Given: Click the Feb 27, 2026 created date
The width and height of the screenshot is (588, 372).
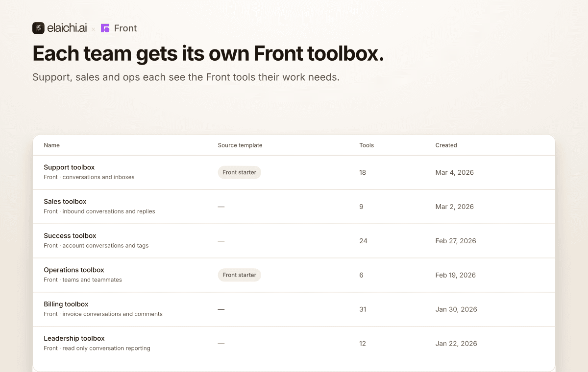Looking at the screenshot, I should (x=456, y=241).
